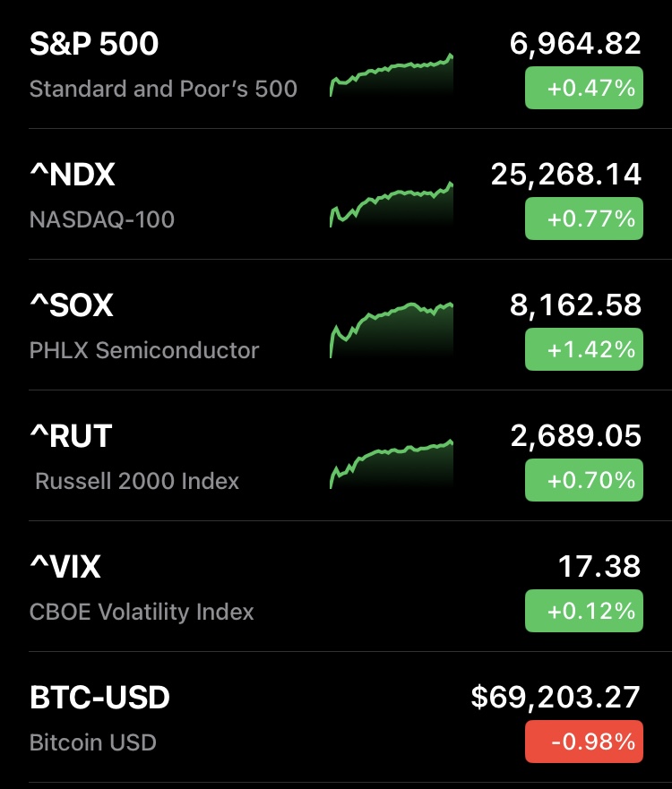The image size is (672, 789).
Task: Open the ^NDX sparkline chart
Action: coord(392,204)
